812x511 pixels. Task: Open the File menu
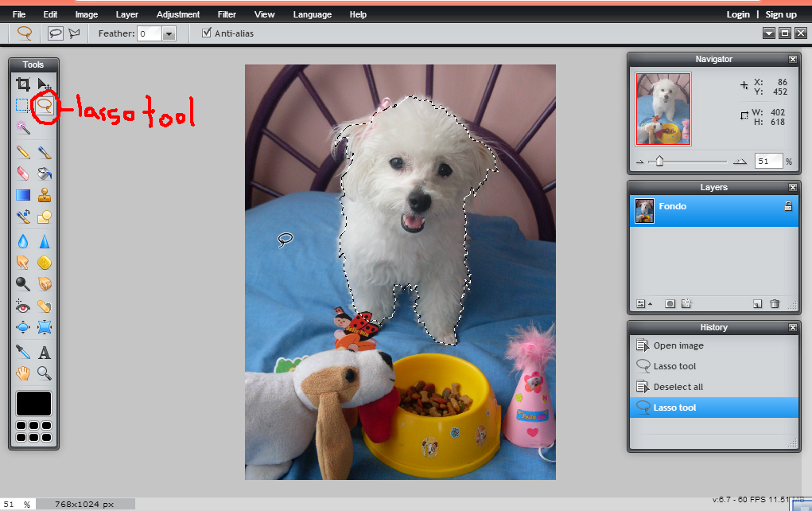point(19,14)
